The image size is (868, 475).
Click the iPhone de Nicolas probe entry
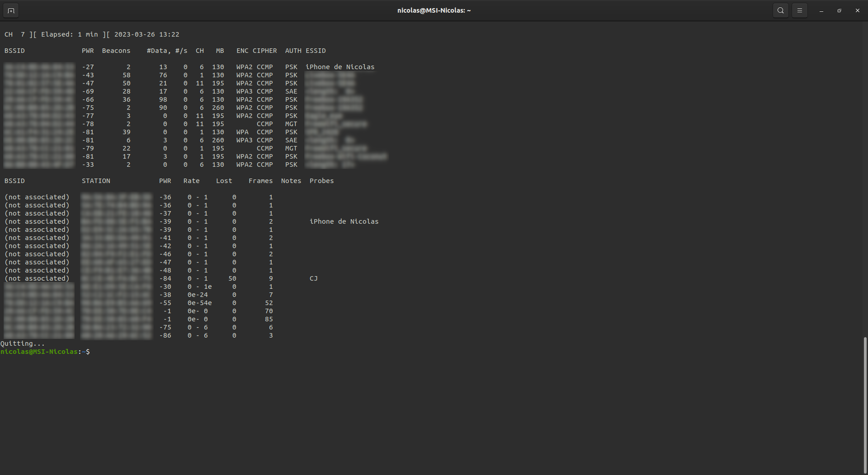coord(344,221)
